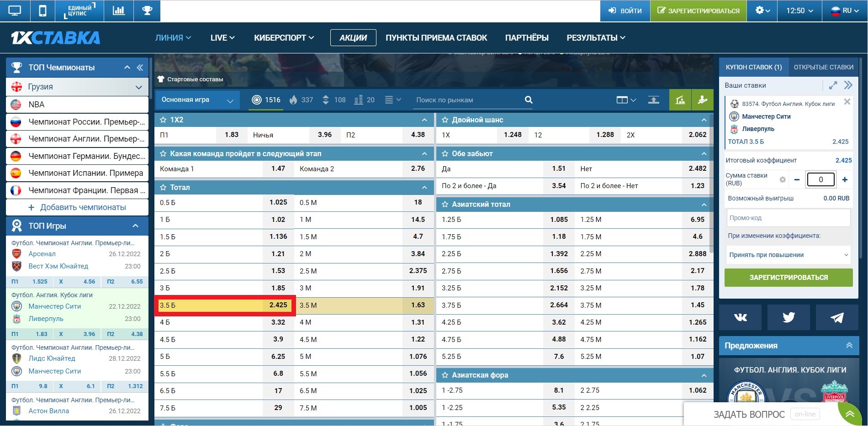Toggle the star for Азиатский тотал
Viewport: 868px width, 426px height.
point(445,205)
